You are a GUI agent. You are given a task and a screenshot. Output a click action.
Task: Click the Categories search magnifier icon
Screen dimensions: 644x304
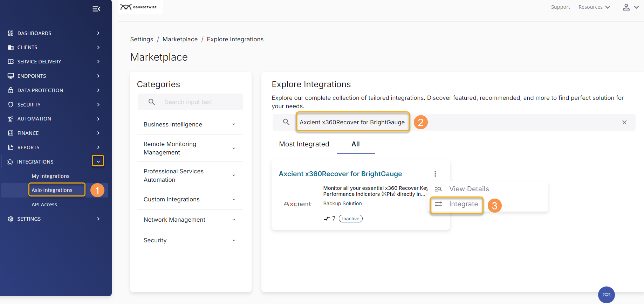click(152, 102)
